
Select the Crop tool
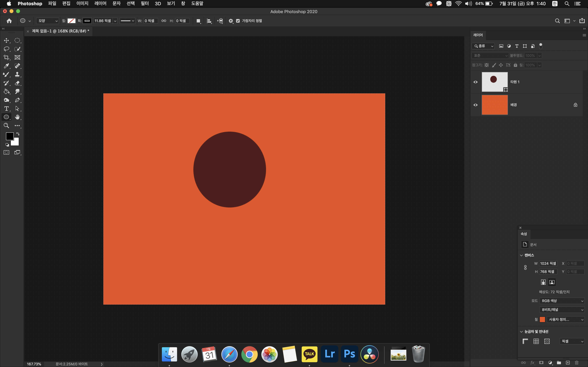point(6,58)
